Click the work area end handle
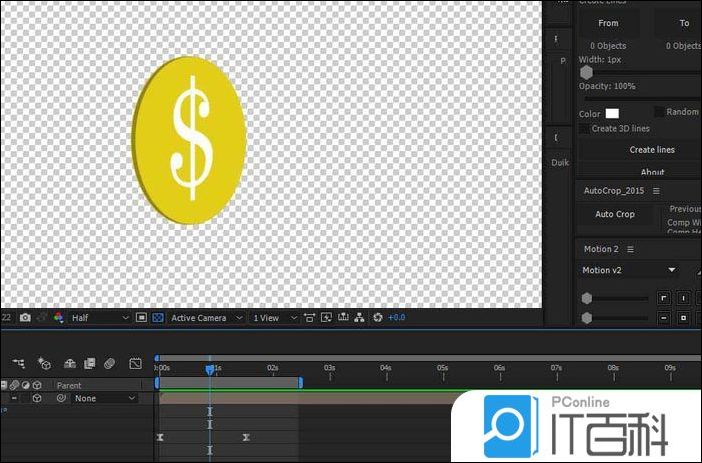Image resolution: width=702 pixels, height=463 pixels. 300,382
